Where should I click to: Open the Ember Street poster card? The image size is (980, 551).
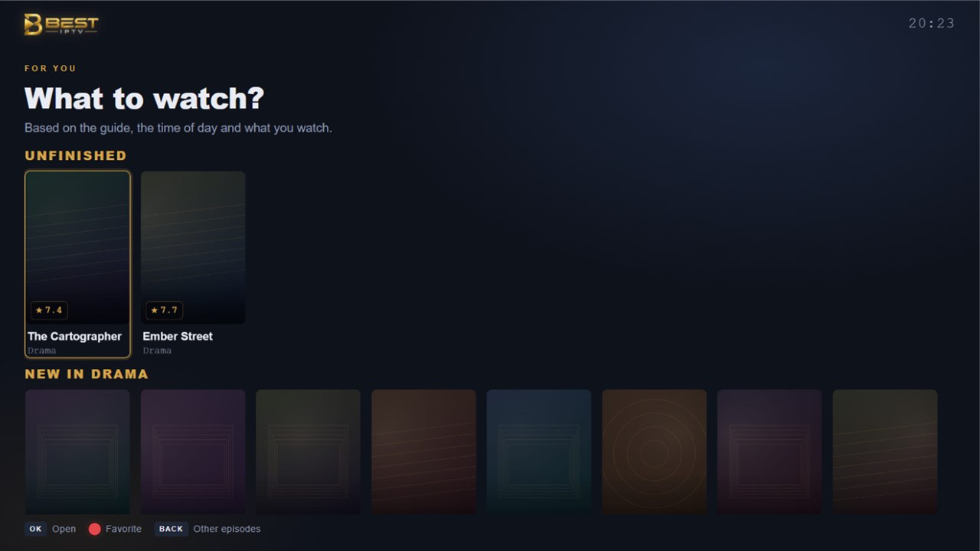pos(193,264)
